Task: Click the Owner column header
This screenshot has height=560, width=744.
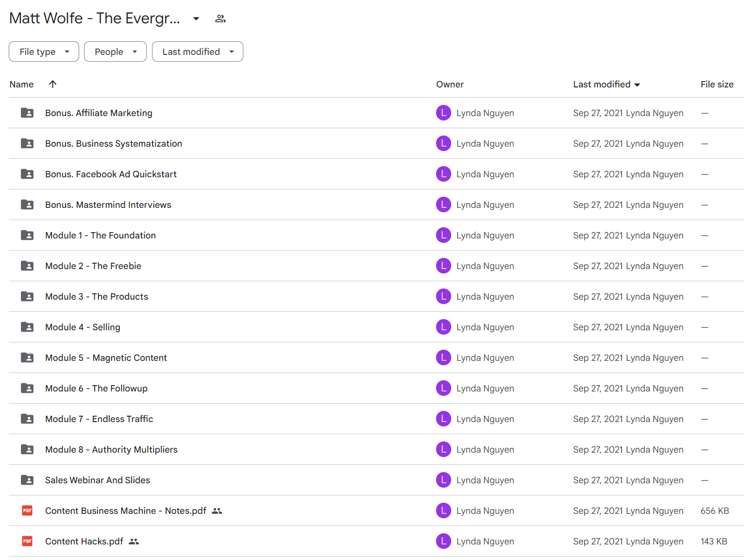Action: click(450, 85)
